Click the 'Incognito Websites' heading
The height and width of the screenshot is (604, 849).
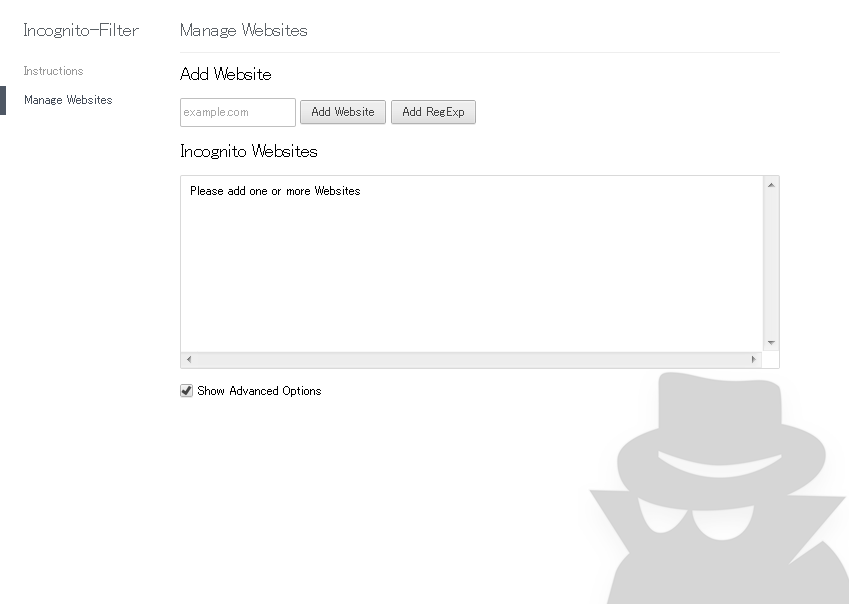coord(249,151)
